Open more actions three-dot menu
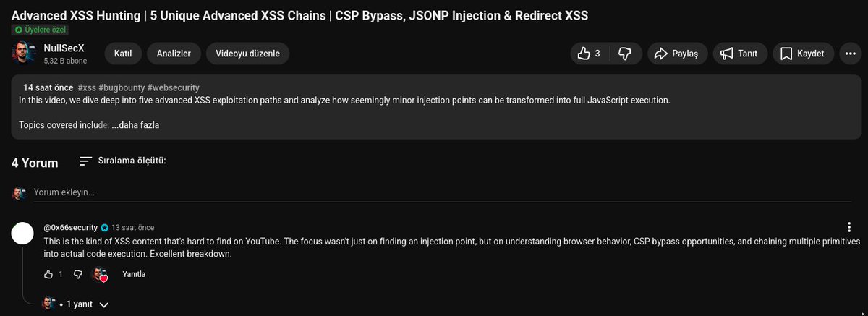The image size is (868, 316). click(850, 54)
